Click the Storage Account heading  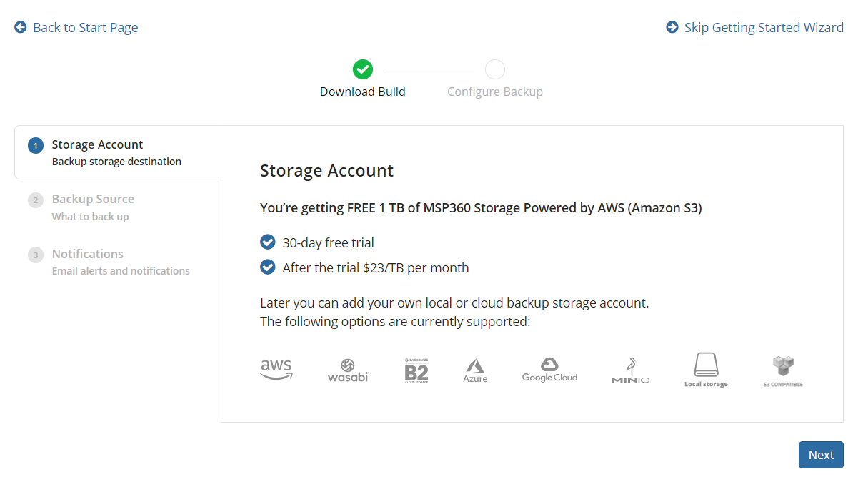point(327,171)
